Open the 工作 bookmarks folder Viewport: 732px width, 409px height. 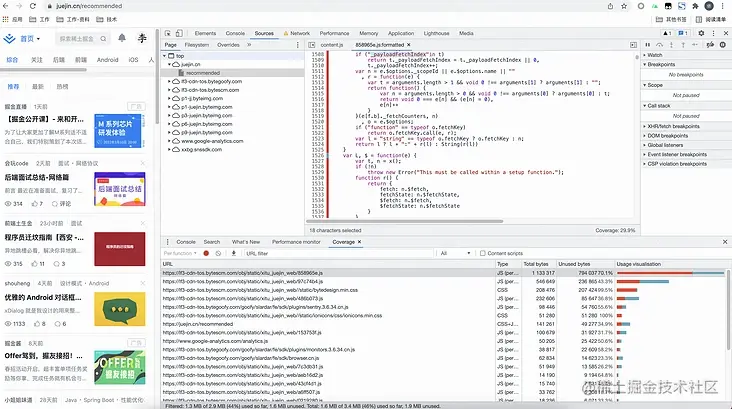pos(39,20)
